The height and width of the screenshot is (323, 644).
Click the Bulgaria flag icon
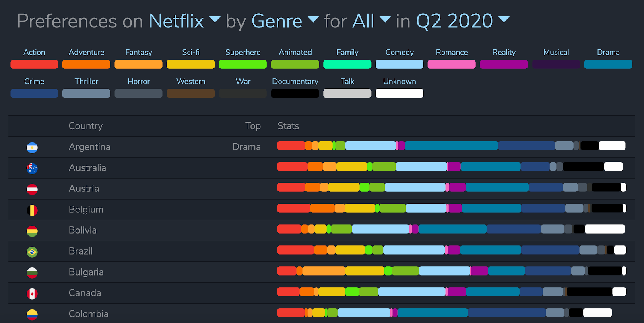(32, 273)
